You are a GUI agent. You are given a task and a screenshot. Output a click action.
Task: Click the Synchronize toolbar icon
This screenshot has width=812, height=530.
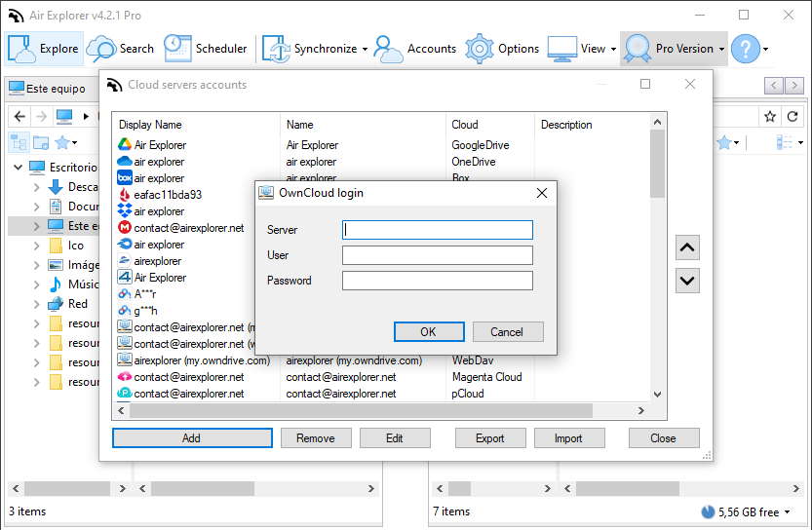click(276, 49)
